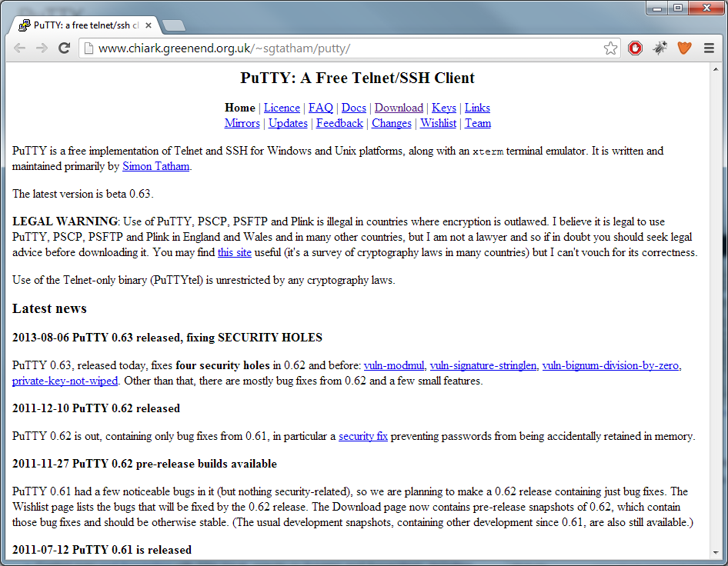Open the Keys link
This screenshot has height=566, width=728.
444,108
